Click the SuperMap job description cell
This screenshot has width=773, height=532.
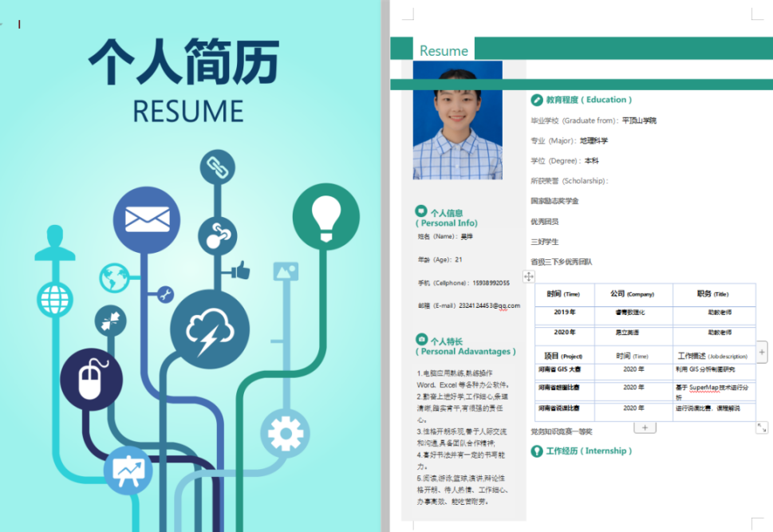(713, 391)
